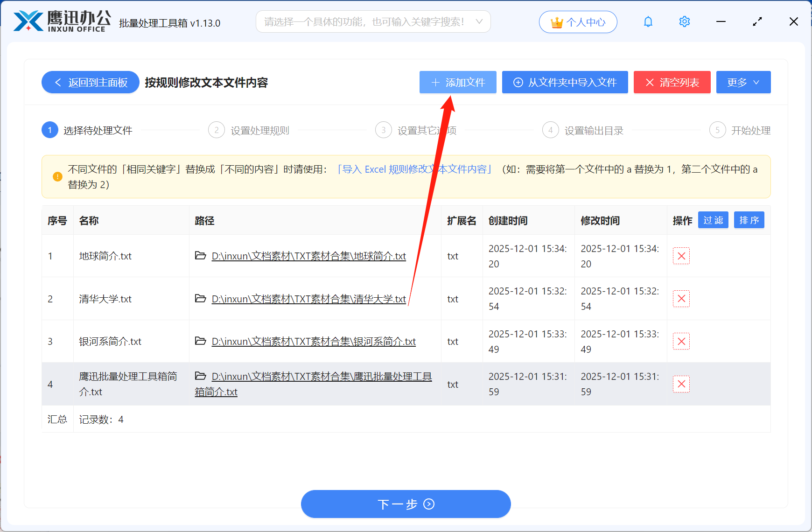The width and height of the screenshot is (812, 532).
Task: Click the warning icon in the yellow notice
Action: 57,176
